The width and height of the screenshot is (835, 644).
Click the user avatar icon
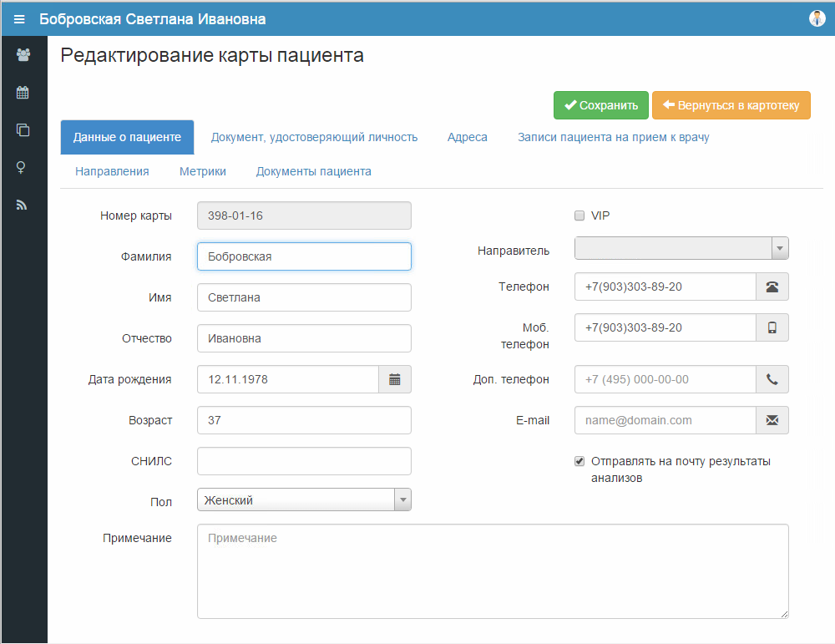tap(817, 18)
